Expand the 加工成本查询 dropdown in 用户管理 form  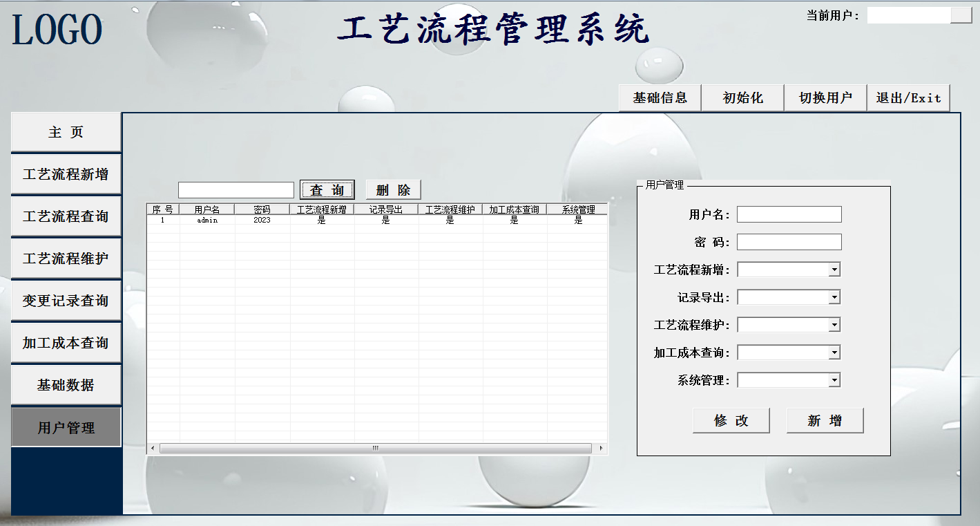[x=834, y=353]
